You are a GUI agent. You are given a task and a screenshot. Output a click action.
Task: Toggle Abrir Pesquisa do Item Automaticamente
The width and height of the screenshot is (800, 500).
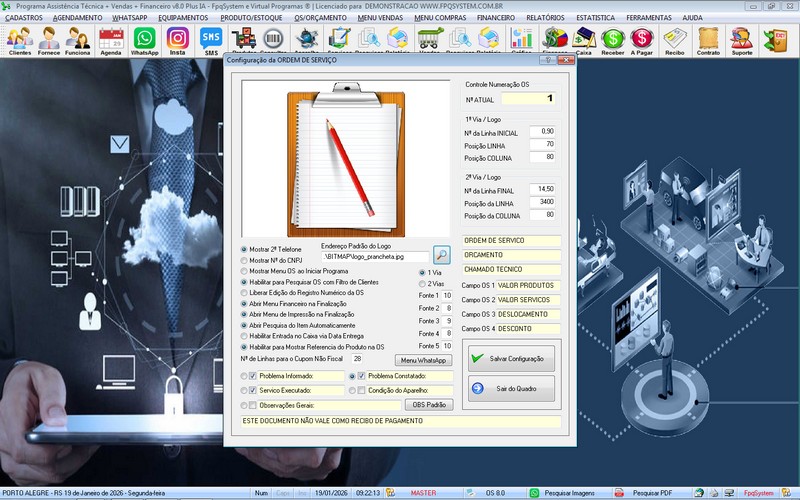pos(244,325)
